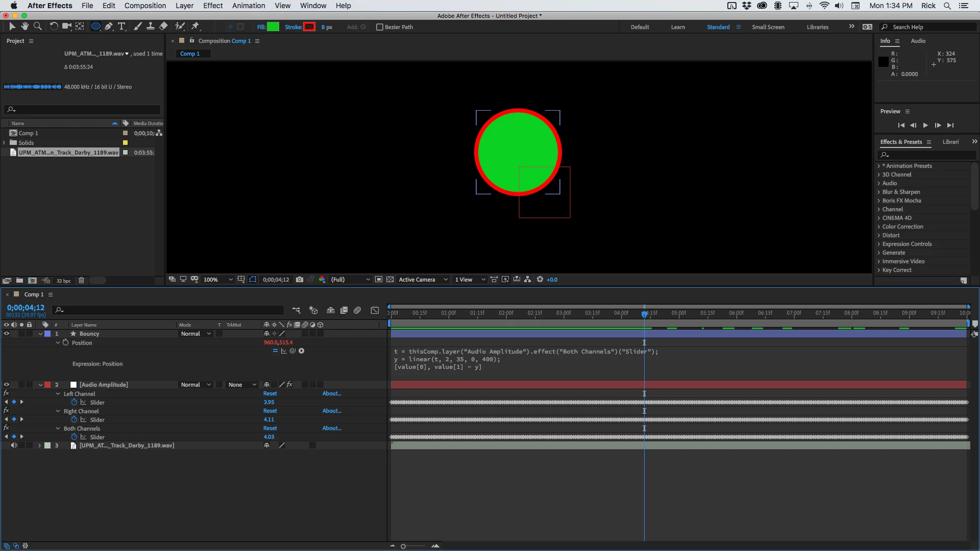
Task: Delete selected item with project trash icon
Action: pyautogui.click(x=81, y=281)
